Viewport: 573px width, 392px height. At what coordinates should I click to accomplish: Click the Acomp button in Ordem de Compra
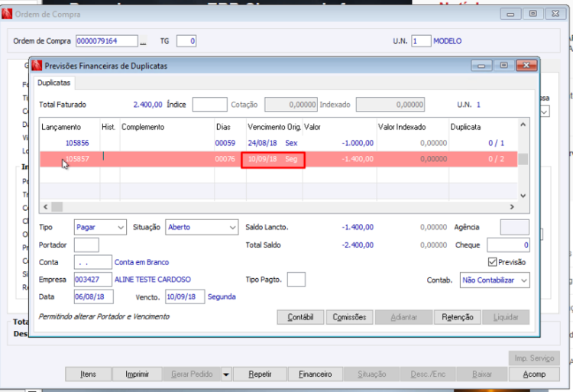tap(534, 374)
